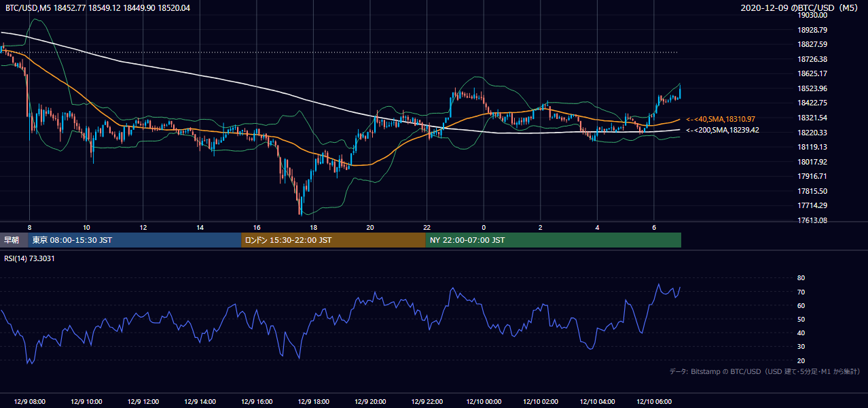Click hour label 0 under price chart
Viewport: 868px width, 408px height.
click(x=484, y=227)
